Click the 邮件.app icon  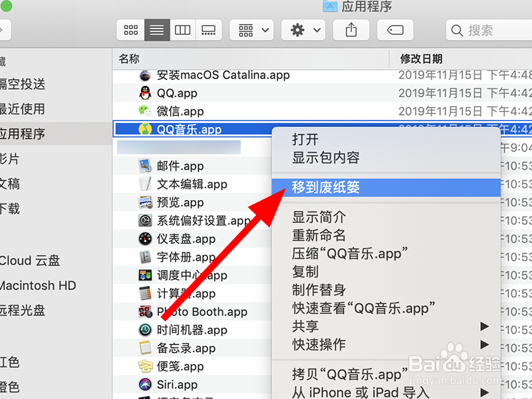pos(145,166)
